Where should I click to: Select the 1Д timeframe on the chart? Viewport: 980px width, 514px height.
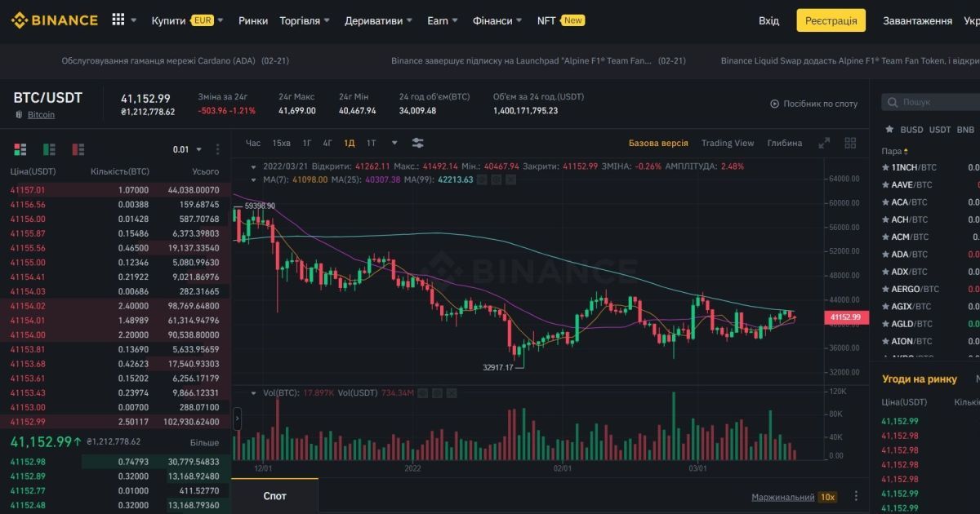(x=349, y=142)
